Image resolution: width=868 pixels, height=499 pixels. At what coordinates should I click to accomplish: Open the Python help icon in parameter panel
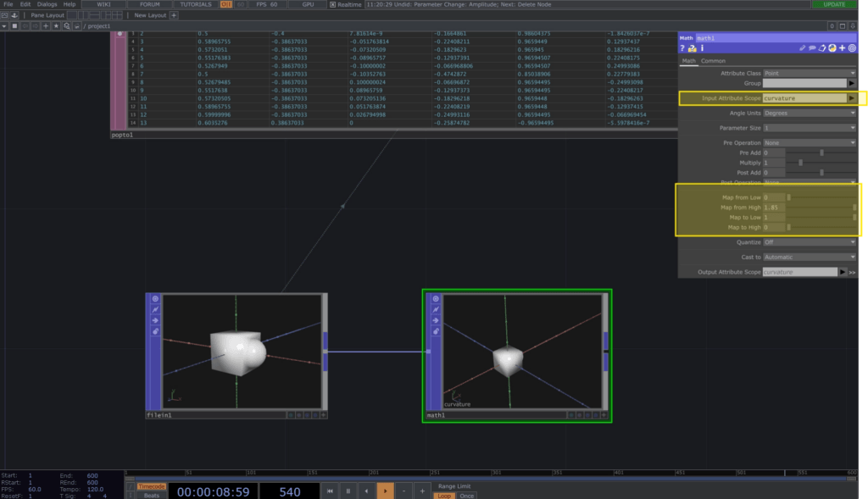click(x=692, y=48)
